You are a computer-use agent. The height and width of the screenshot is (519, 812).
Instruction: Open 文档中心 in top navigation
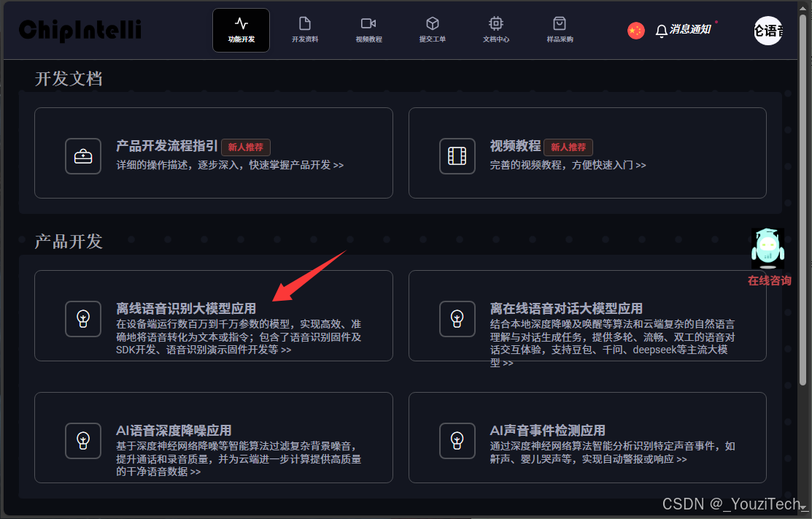pos(496,30)
